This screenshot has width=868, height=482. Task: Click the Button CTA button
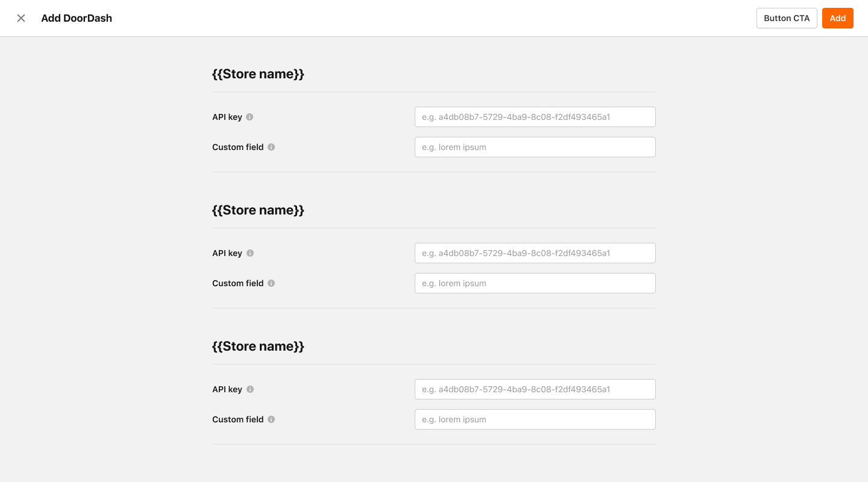pyautogui.click(x=787, y=18)
